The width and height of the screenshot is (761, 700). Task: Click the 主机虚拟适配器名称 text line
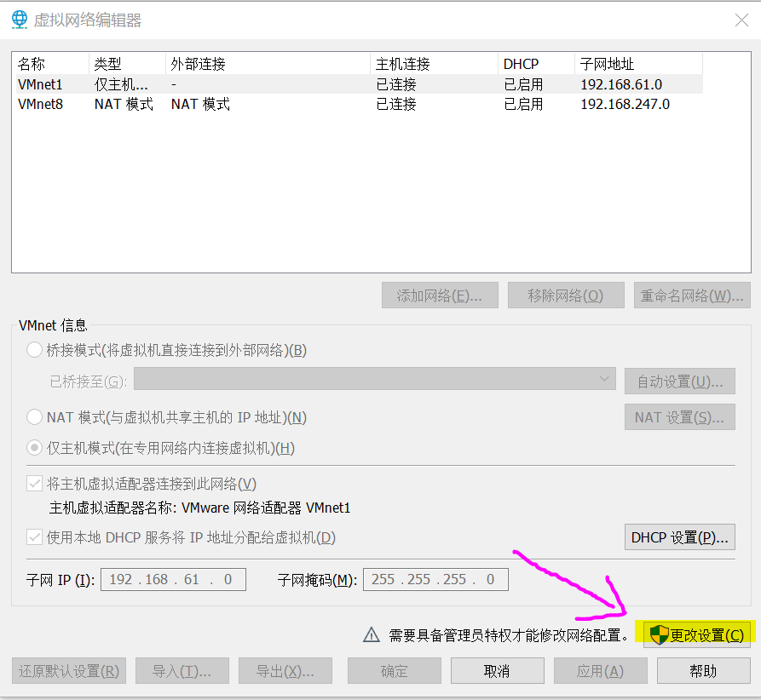click(x=199, y=508)
